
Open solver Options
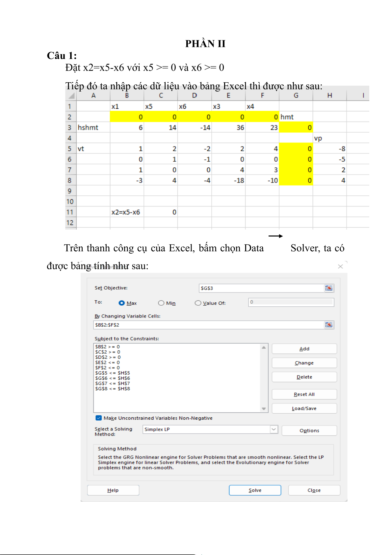(x=309, y=430)
